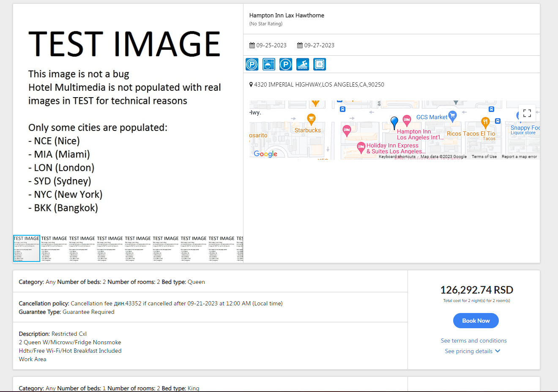
Task: Click the Bed type: Queen text
Action: pyautogui.click(x=183, y=282)
